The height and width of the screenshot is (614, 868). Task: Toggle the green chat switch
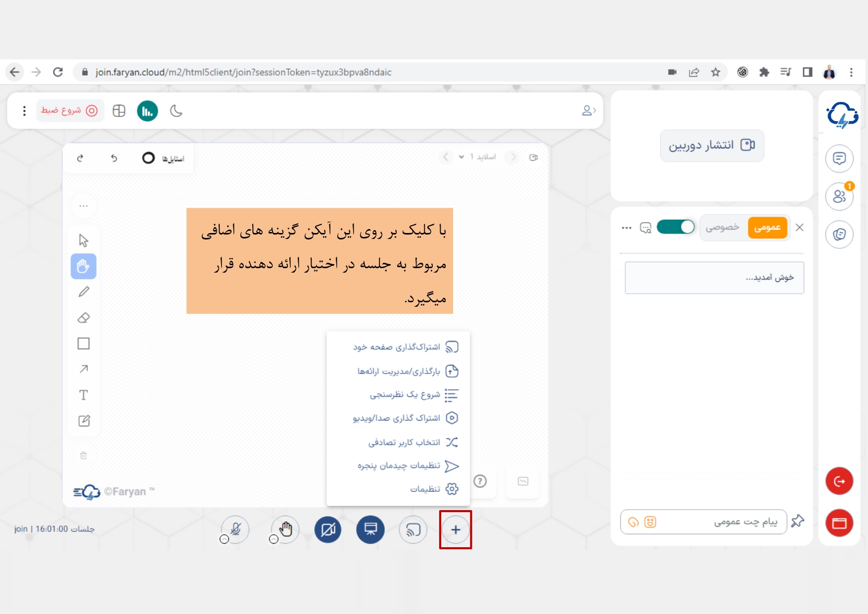pyautogui.click(x=675, y=227)
